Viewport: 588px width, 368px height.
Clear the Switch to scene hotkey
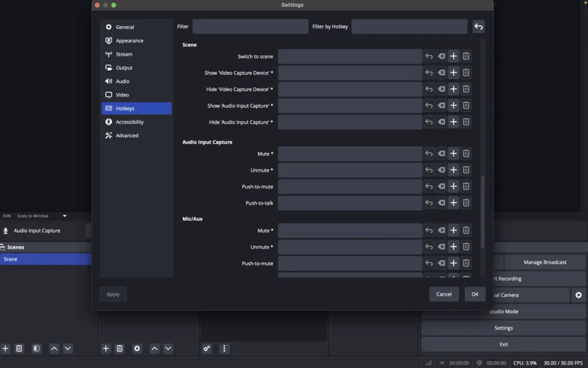pos(442,56)
